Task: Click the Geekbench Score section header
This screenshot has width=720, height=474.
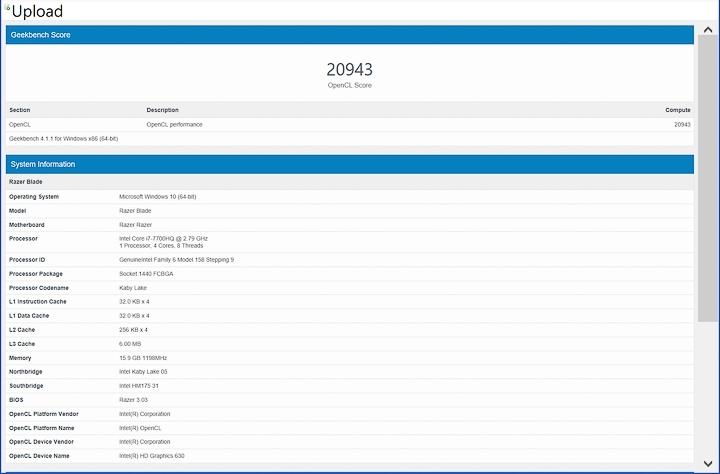Action: pos(349,35)
